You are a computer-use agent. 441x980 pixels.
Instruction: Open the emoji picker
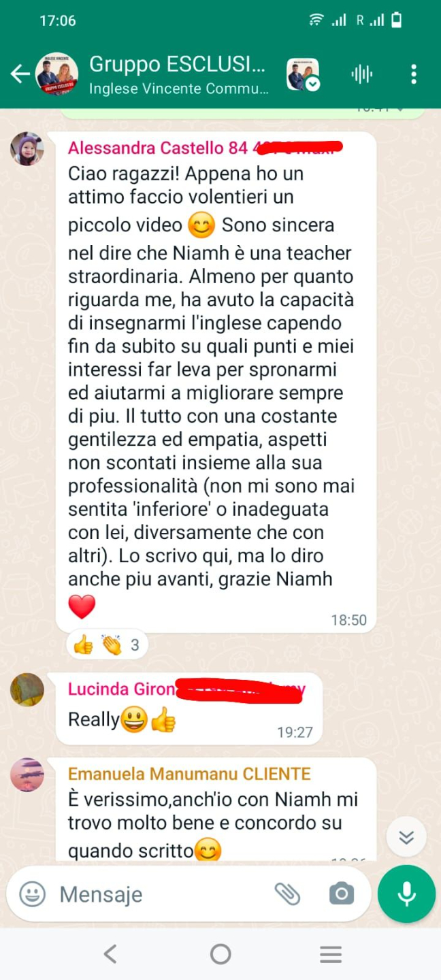click(32, 894)
